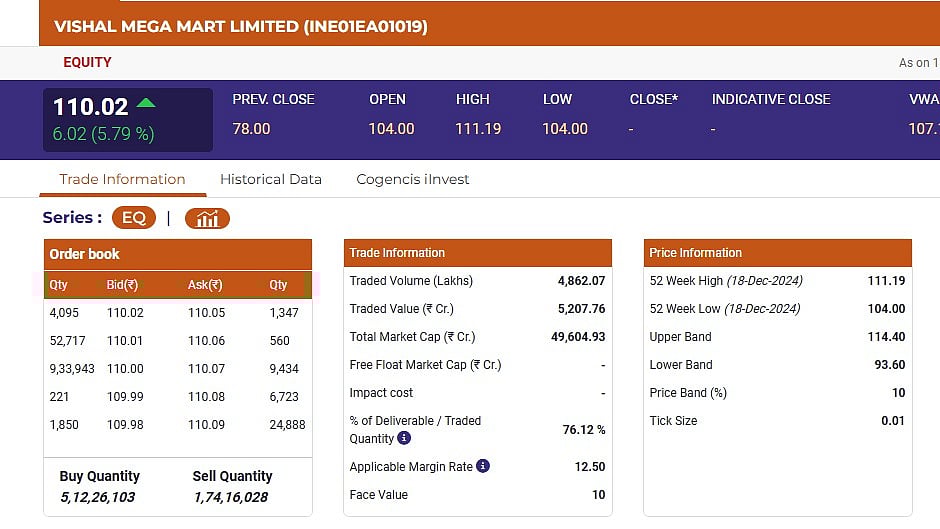940x529 pixels.
Task: Click ask quantity 9,434
Action: 284,369
